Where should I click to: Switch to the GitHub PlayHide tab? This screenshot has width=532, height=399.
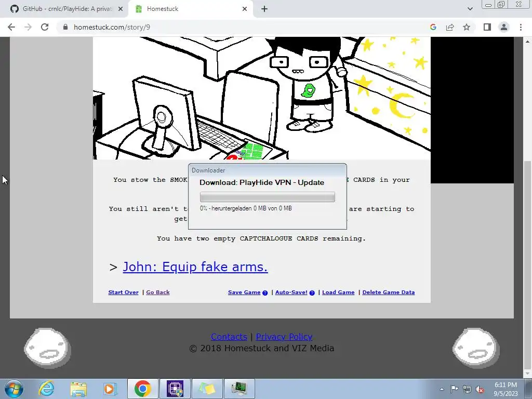(x=64, y=9)
